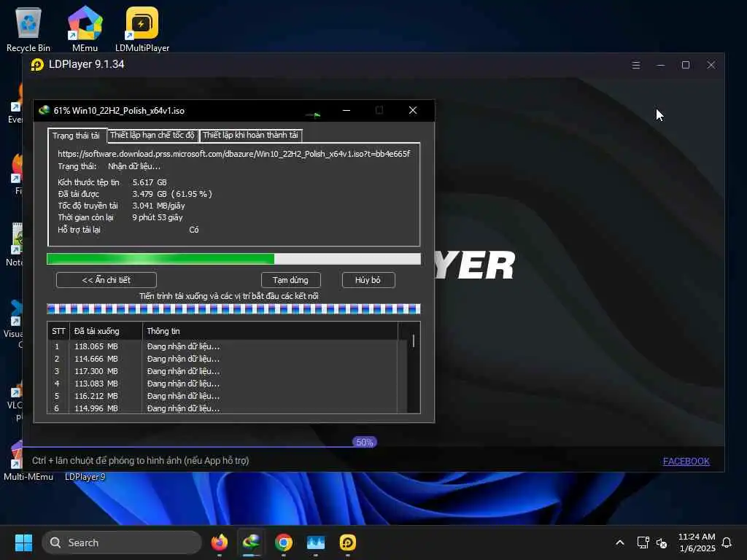Click the download URL text
Image resolution: width=747 pixels, height=560 pixels.
click(233, 154)
